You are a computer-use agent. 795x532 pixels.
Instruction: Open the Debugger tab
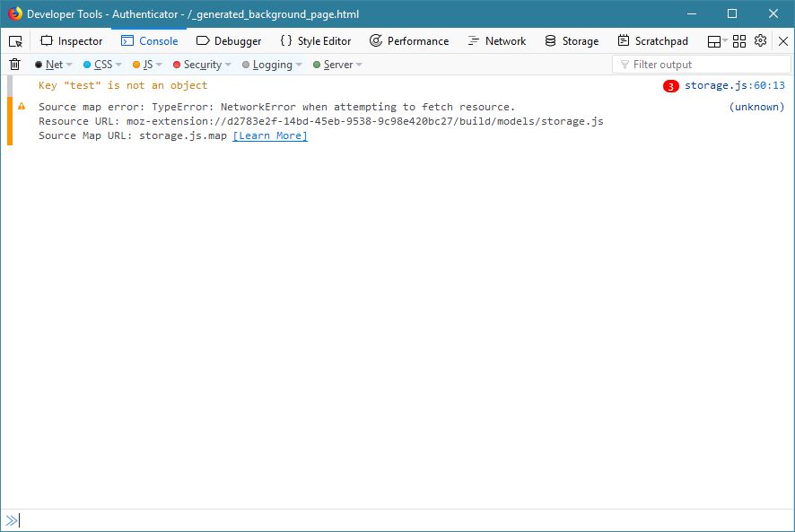coord(229,41)
